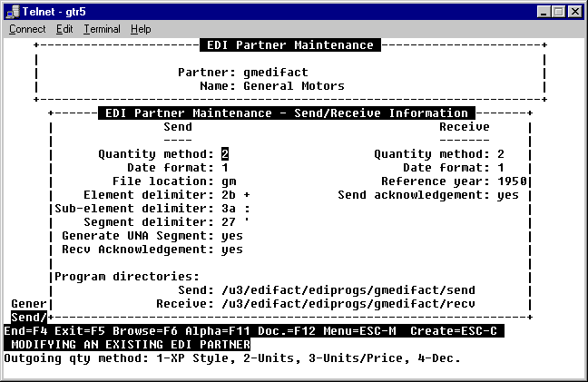588x382 pixels.
Task: Toggle the Generate UNA Segment yes value
Action: 232,236
